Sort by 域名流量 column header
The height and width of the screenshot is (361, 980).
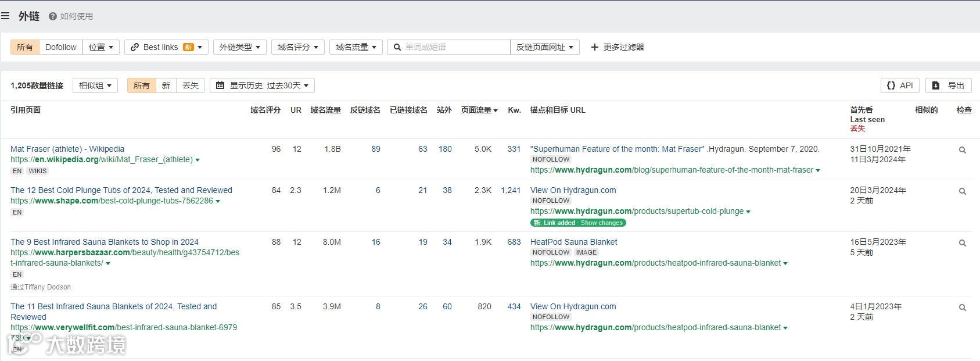click(x=325, y=110)
